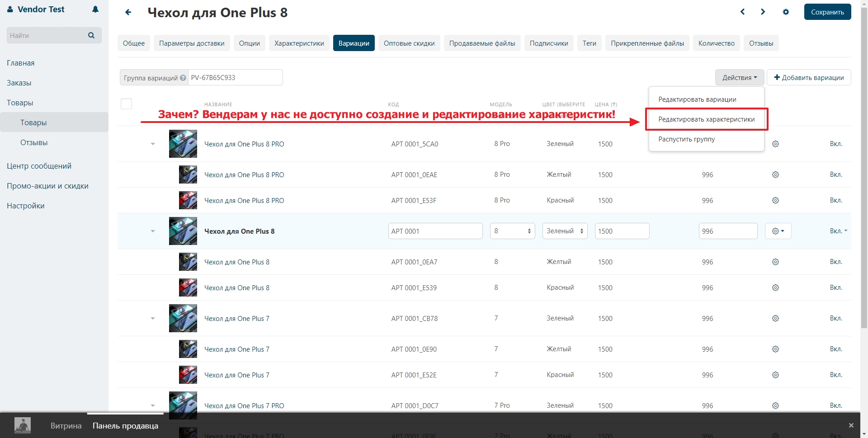This screenshot has height=438, width=868.
Task: Go to previous product chevron
Action: [742, 12]
